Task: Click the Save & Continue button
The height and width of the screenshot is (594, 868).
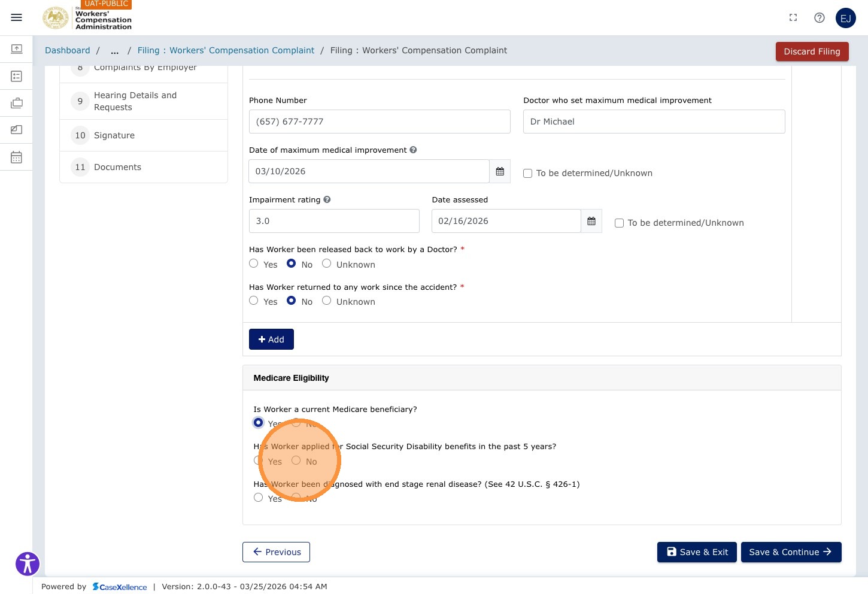Action: click(x=791, y=552)
